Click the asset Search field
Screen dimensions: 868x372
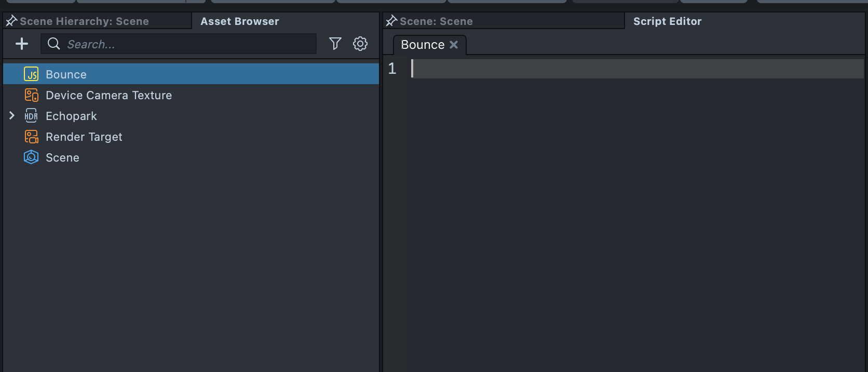(187, 44)
